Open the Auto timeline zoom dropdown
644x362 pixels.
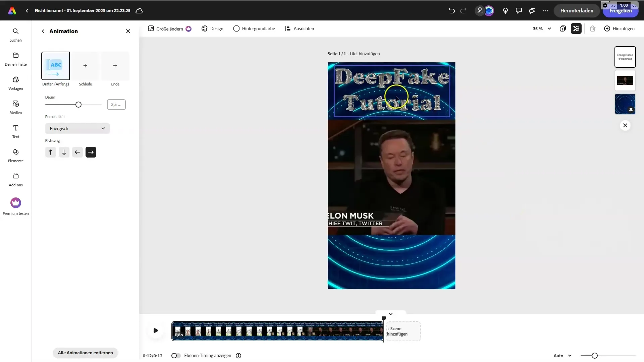[562, 356]
